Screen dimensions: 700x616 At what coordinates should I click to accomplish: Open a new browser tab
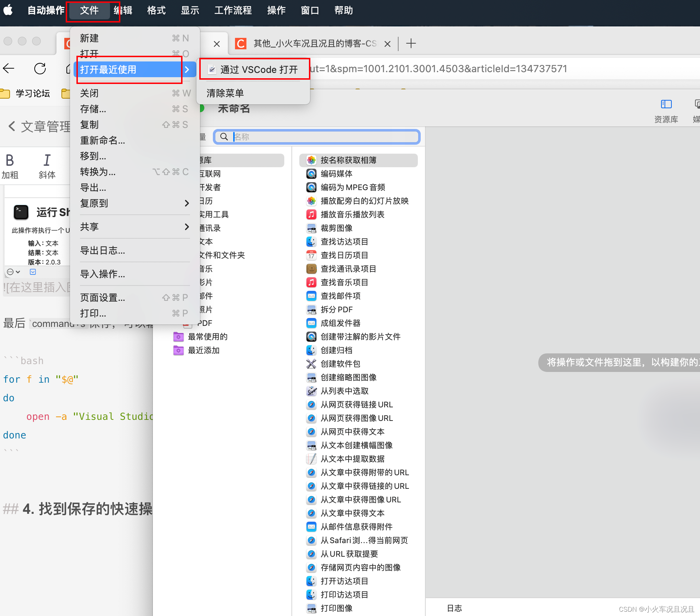(411, 44)
